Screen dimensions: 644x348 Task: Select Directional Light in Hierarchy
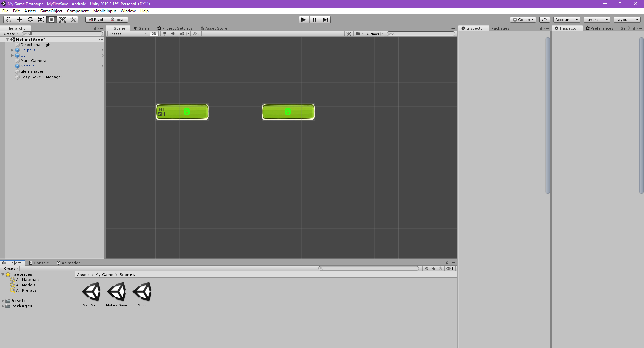[x=36, y=45]
